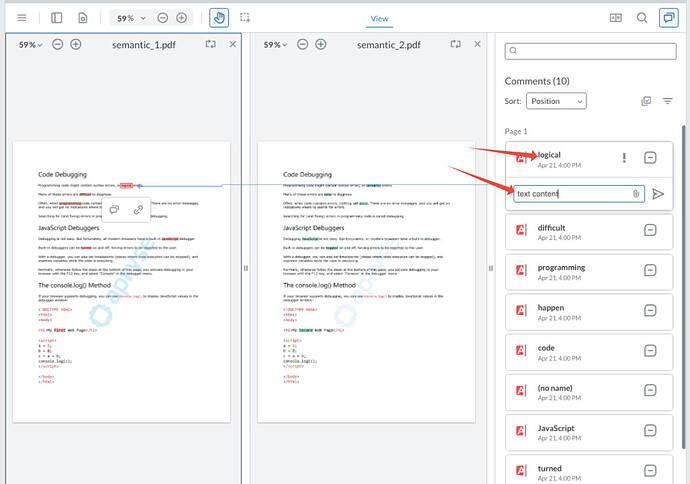Click the semantic_2.pdf page
The height and width of the screenshot is (484, 690).
366,282
